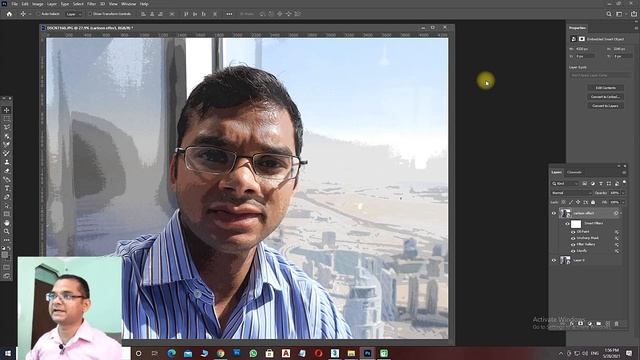Delete layer trash icon
640x360 pixels.
[616, 324]
